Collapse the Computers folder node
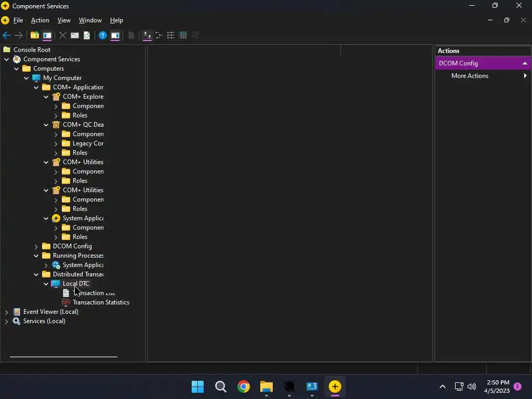532x399 pixels. pyautogui.click(x=16, y=69)
